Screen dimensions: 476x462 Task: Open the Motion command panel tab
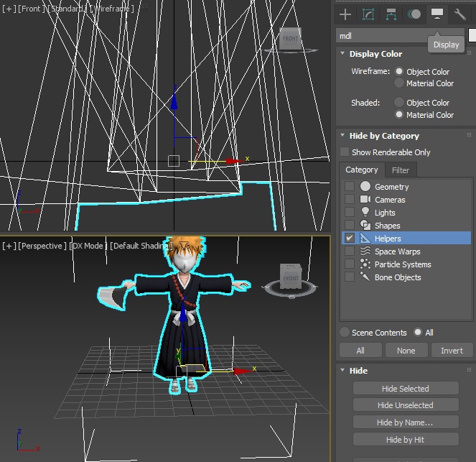tap(414, 14)
